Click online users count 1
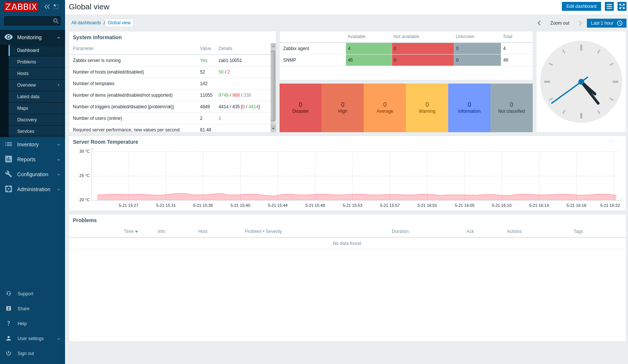Image resolution: width=628 pixels, height=364 pixels. 220,118
